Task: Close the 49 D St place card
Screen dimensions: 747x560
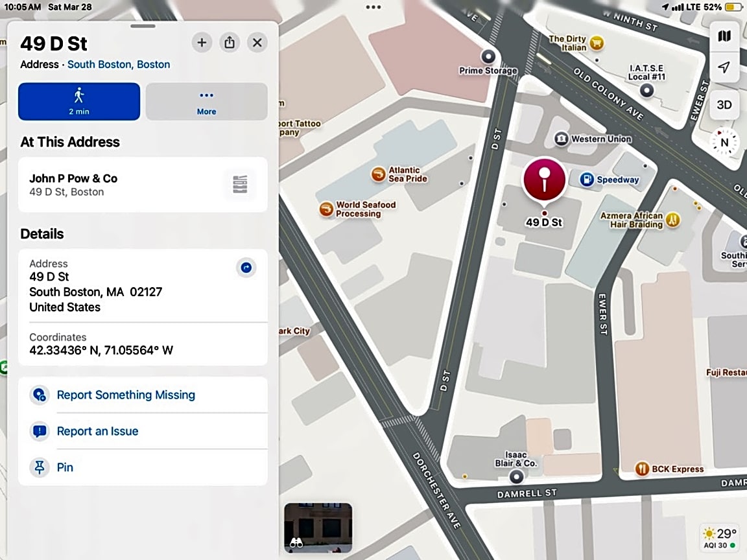Action: (257, 43)
